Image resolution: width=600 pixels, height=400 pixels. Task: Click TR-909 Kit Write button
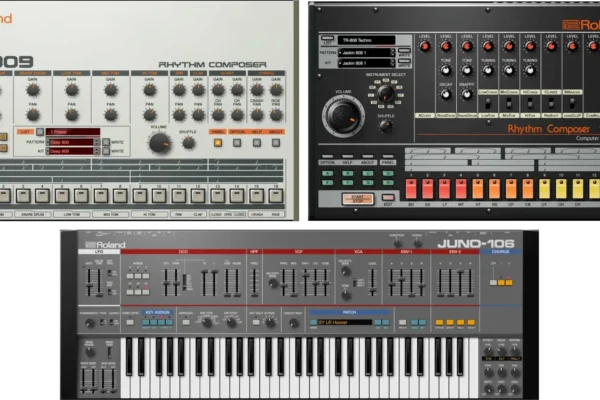pos(106,151)
